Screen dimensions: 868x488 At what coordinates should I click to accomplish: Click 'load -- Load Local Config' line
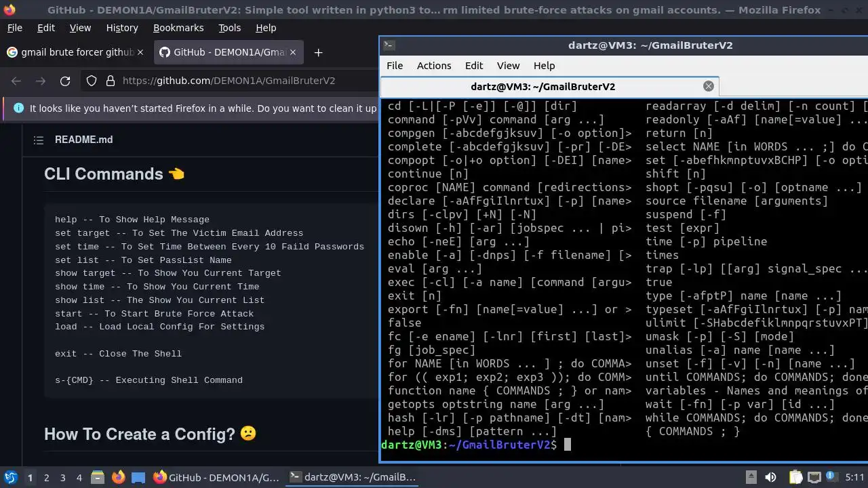[160, 327]
